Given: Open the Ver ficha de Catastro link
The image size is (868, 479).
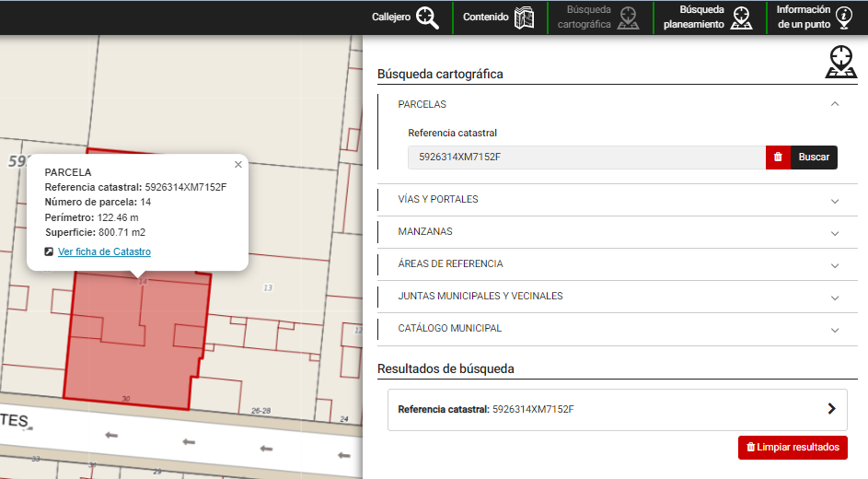Looking at the screenshot, I should 104,252.
